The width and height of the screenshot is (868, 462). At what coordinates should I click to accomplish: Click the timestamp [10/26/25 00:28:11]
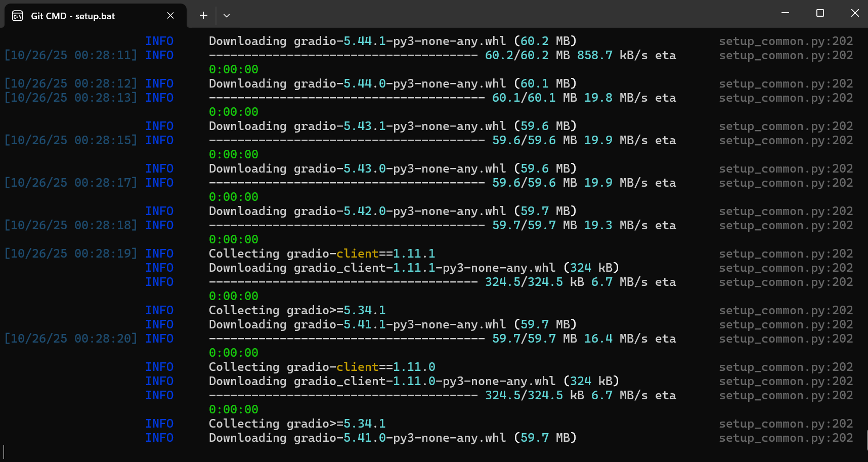71,55
